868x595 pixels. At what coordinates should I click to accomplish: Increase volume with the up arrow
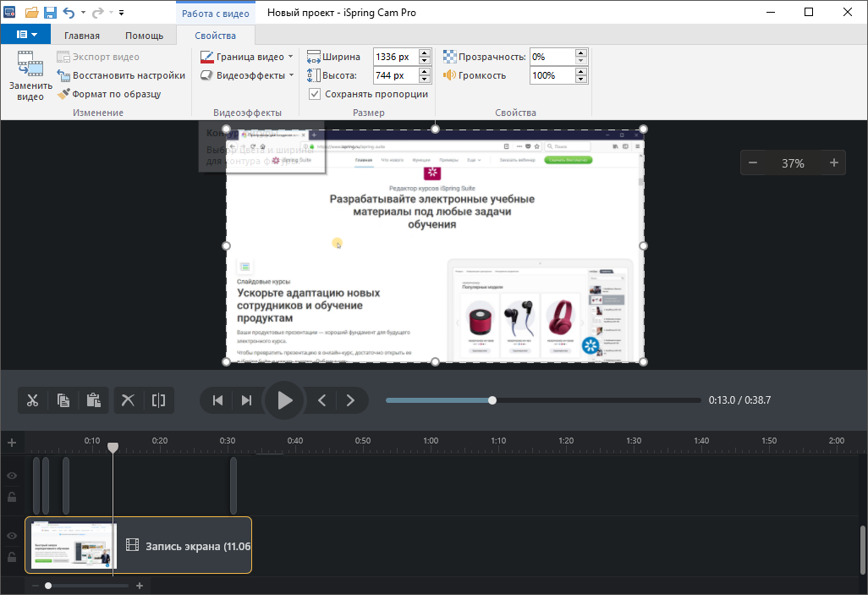[580, 71]
